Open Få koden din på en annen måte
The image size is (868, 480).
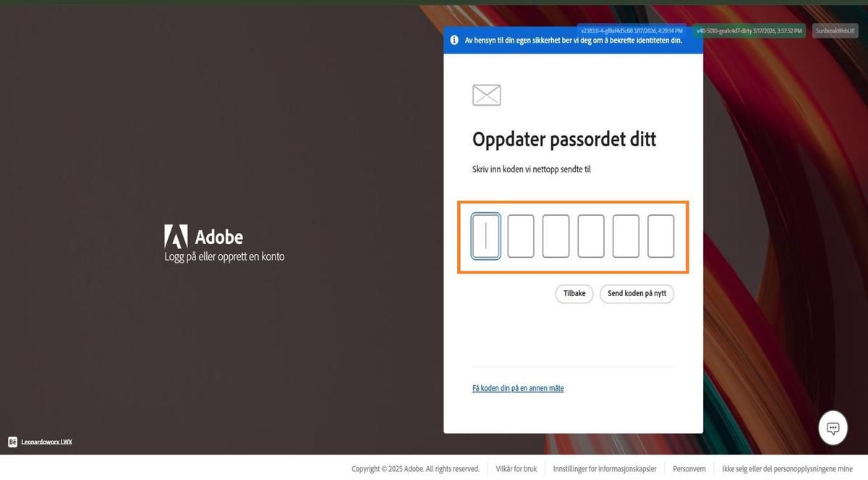518,387
